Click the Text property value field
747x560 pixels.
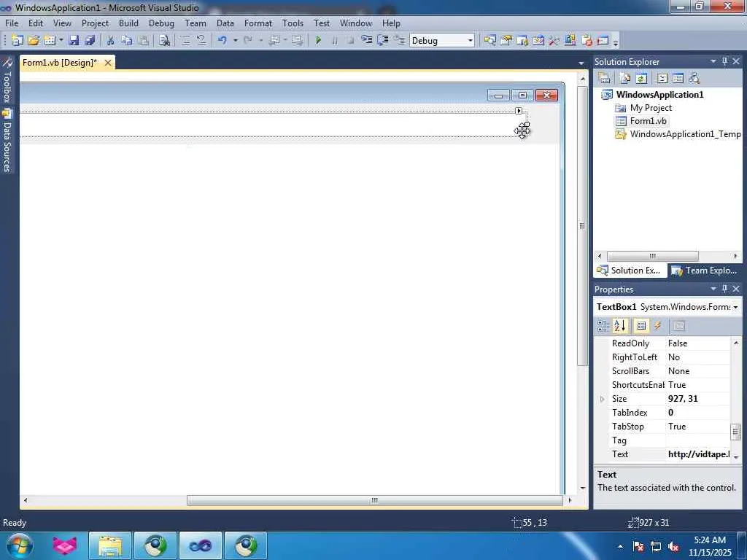pos(698,454)
